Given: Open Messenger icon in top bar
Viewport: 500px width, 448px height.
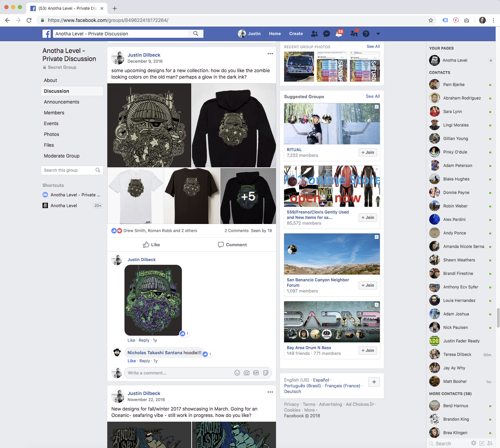Looking at the screenshot, I should (326, 34).
